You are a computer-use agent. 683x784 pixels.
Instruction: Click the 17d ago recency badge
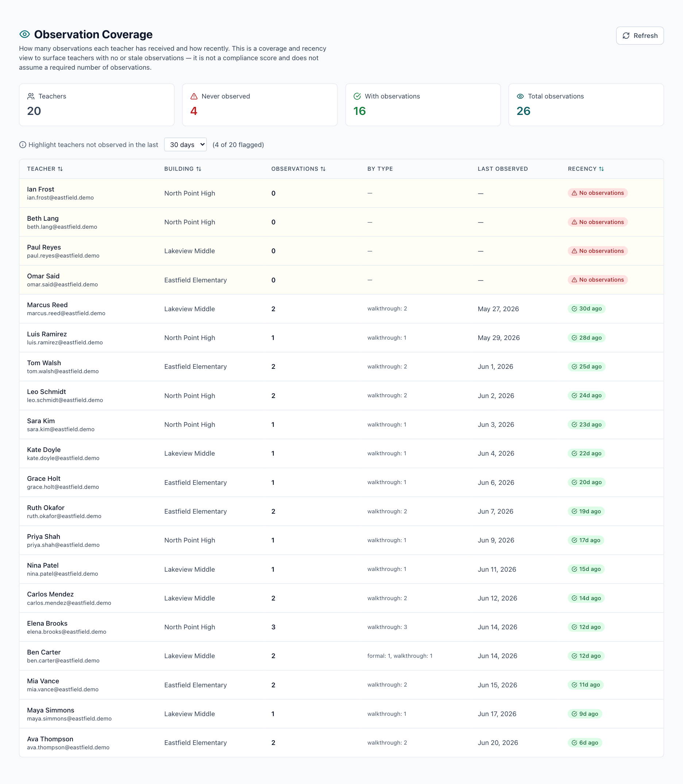point(586,540)
